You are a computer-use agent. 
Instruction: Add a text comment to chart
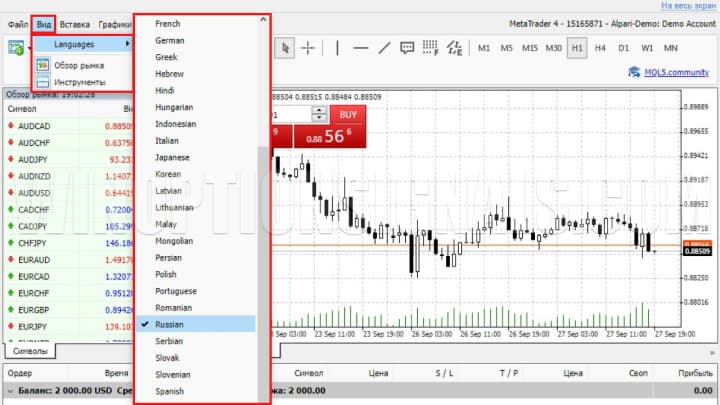[x=408, y=47]
